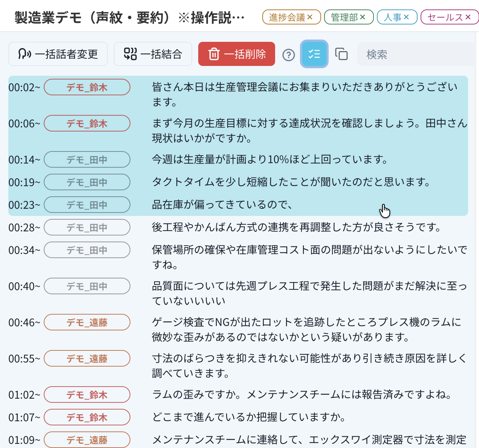This screenshot has height=448, width=479.
Task: Remove the 進捗会議 tag via its x
Action: click(310, 17)
